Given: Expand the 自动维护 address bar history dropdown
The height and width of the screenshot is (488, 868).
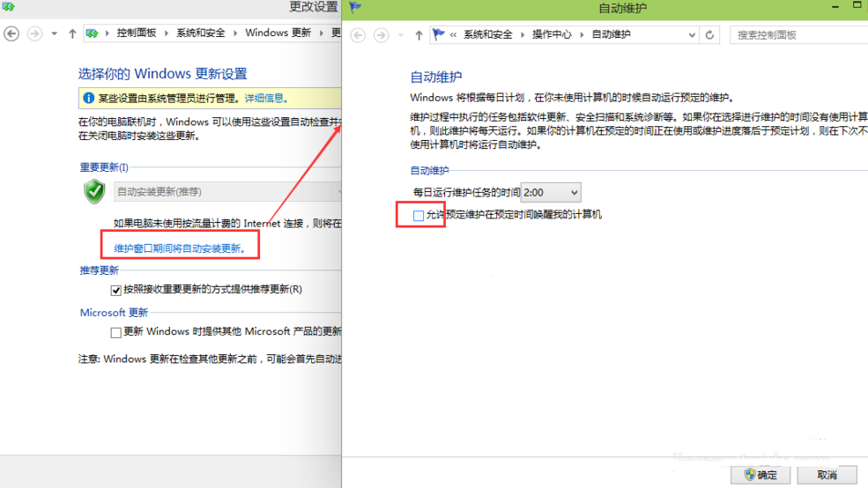Looking at the screenshot, I should pyautogui.click(x=692, y=35).
